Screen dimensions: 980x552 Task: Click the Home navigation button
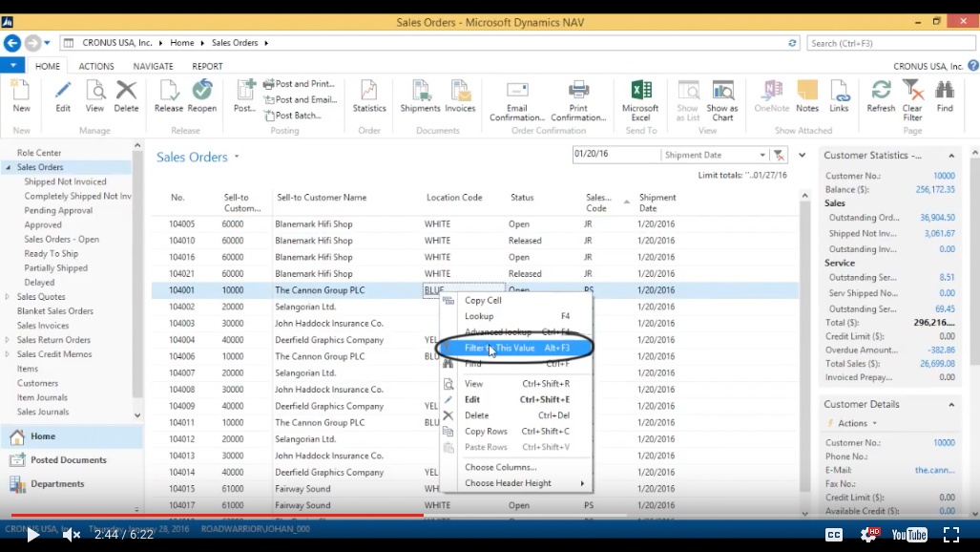[x=72, y=436]
